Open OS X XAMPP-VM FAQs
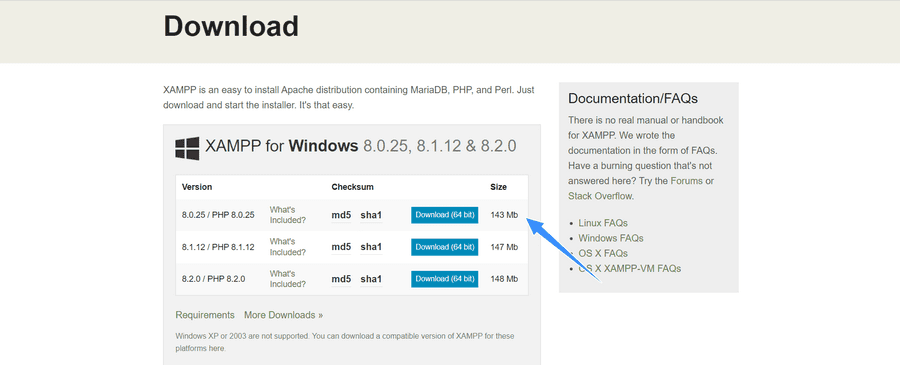This screenshot has width=900, height=365. [x=630, y=269]
